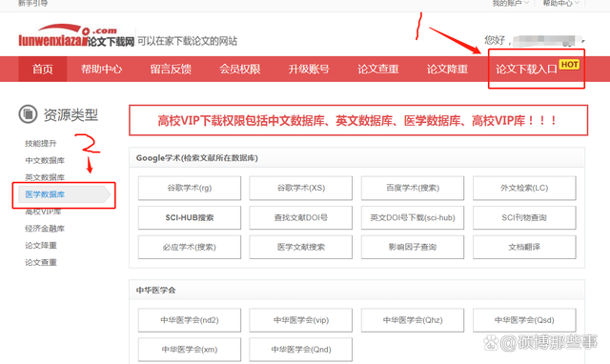Viewport: 610px width, 364px height.
Task: Select 高校VIP库 in the sidebar
Action: point(43,212)
